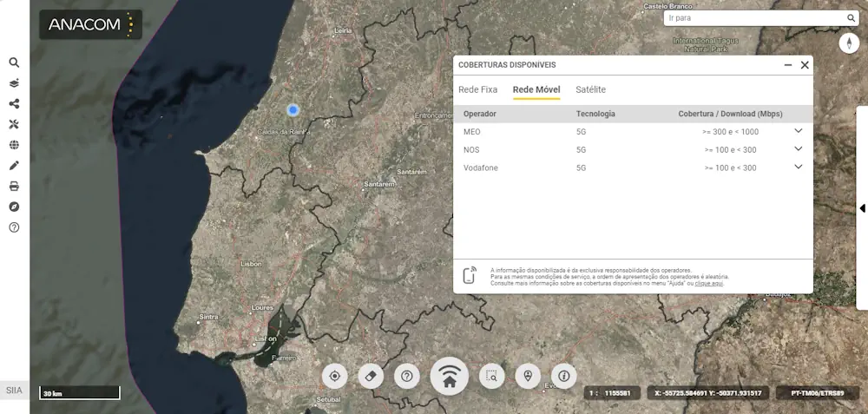Open the SIIA tab at bottom left
Viewport: 868px width, 414px height.
tap(15, 391)
